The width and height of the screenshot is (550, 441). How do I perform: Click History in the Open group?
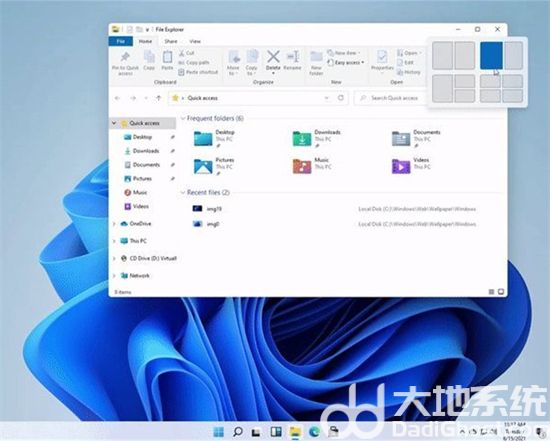tap(409, 72)
